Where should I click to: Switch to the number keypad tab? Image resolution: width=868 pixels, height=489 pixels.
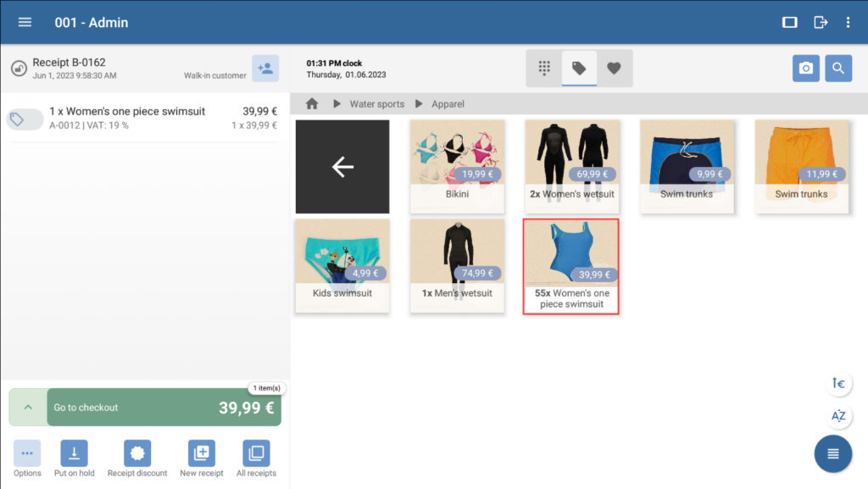coord(544,69)
